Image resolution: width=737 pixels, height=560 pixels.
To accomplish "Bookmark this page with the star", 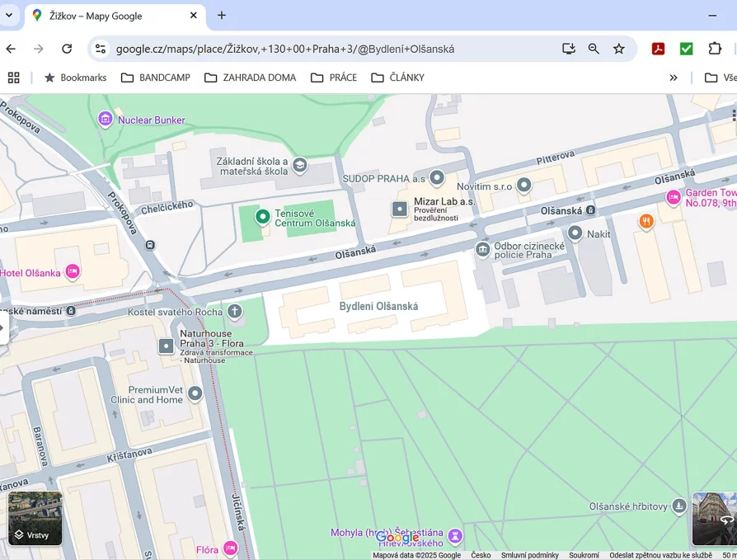I will 619,49.
